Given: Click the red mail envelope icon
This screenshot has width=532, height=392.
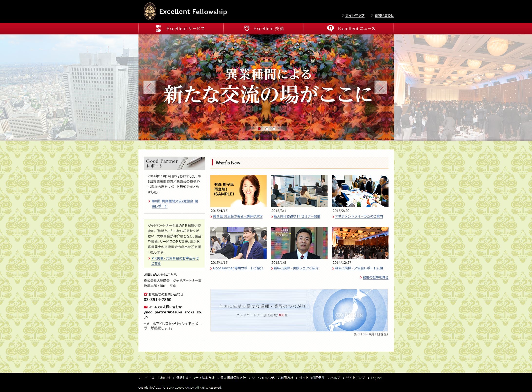Looking at the screenshot, I should point(146,307).
